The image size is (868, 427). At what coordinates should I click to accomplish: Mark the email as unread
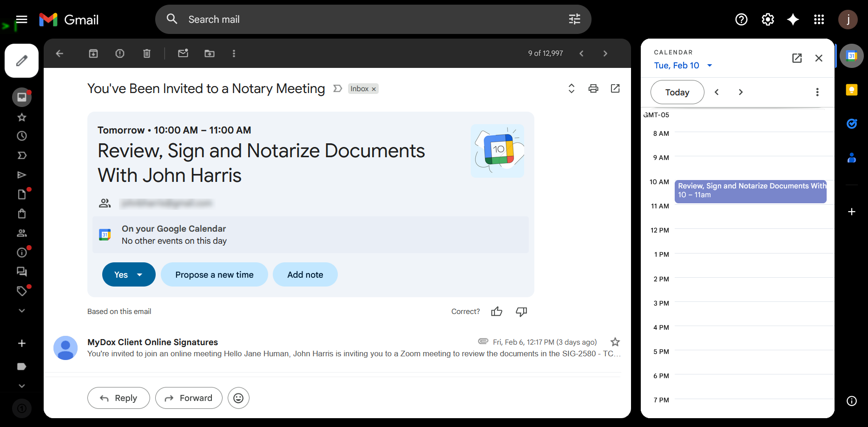183,53
